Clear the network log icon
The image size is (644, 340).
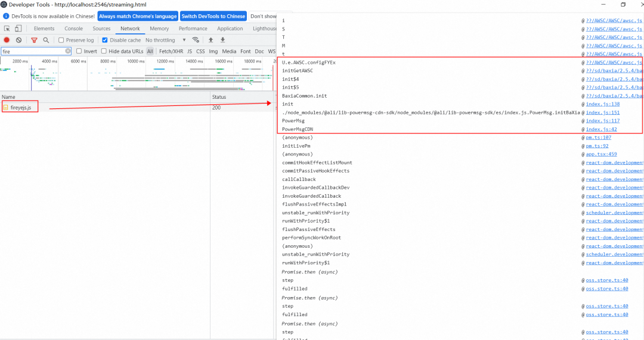tap(19, 40)
